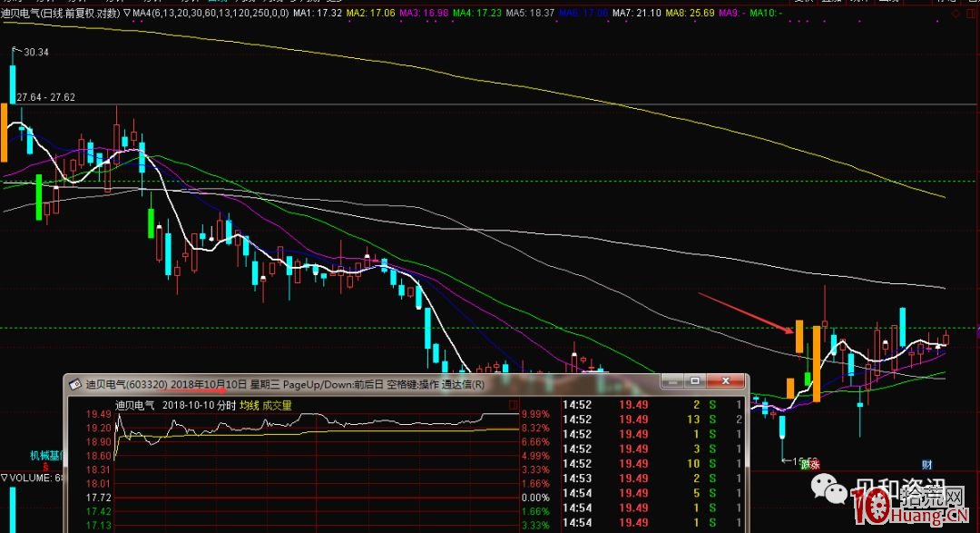This screenshot has width=980, height=533.
Task: Click the 27.64 - 27.62 gap label
Action: pyautogui.click(x=45, y=97)
